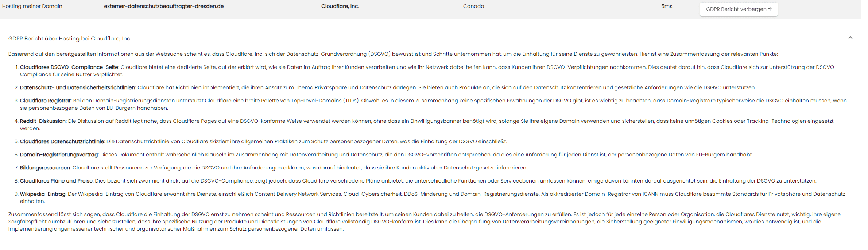Image resolution: width=868 pixels, height=250 pixels.
Task: Click the Domain-Registrierungsvertrag list heading
Action: click(59, 155)
